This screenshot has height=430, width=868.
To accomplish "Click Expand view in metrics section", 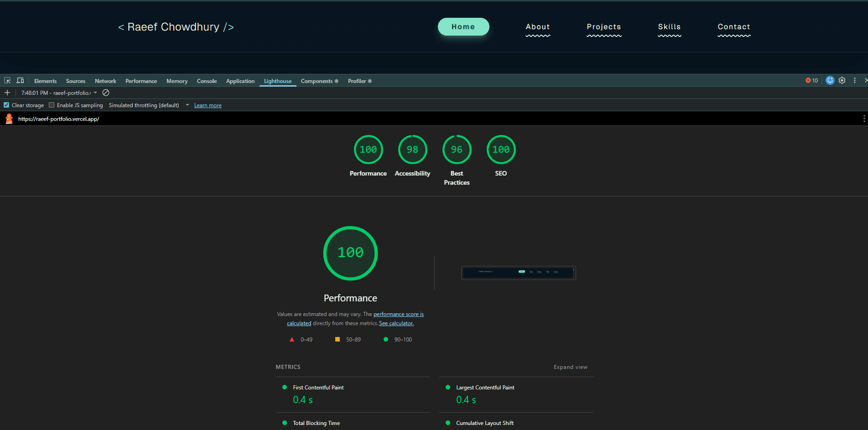I will (x=570, y=367).
